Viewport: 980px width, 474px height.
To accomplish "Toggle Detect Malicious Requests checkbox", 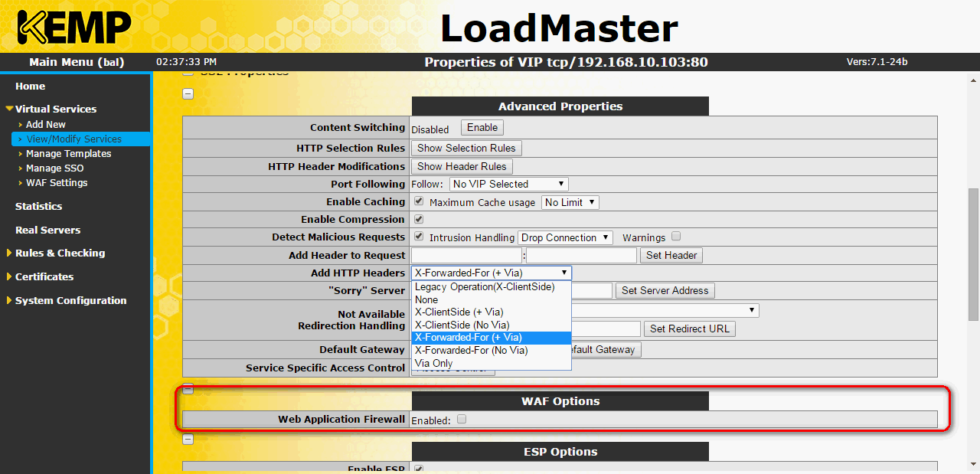I will (x=419, y=237).
